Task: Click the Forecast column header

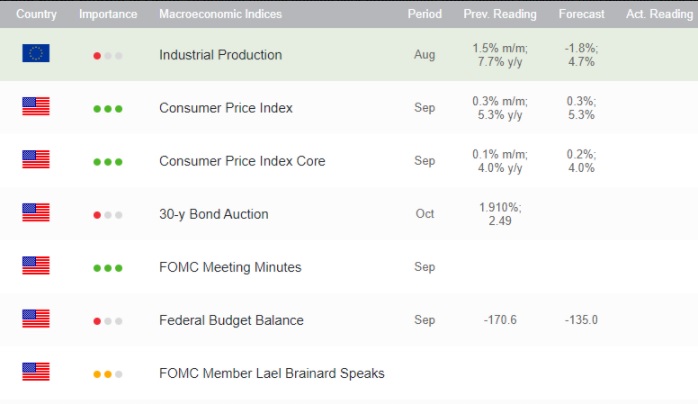Action: (x=581, y=15)
